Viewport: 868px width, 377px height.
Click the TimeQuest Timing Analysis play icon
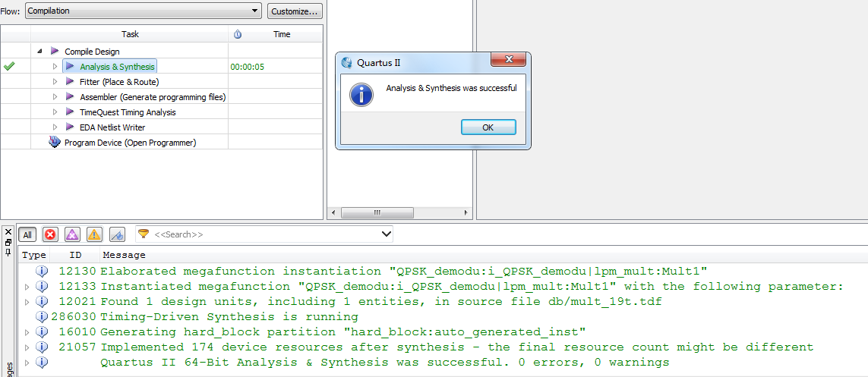coord(70,112)
